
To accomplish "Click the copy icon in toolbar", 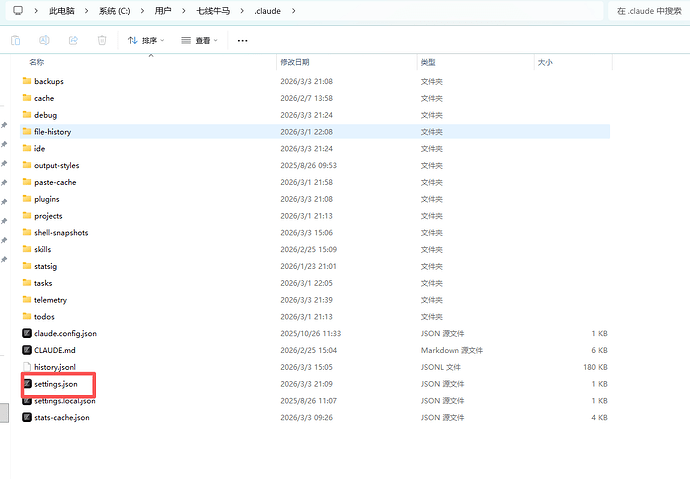I will pyautogui.click(x=15, y=40).
